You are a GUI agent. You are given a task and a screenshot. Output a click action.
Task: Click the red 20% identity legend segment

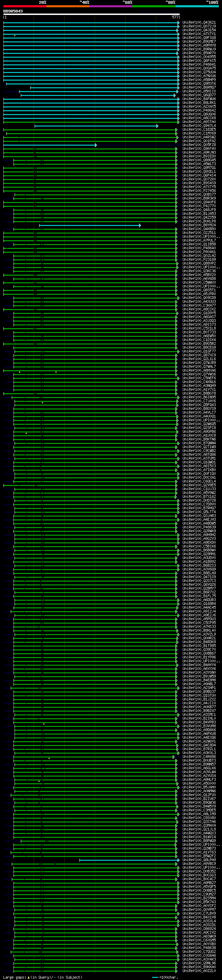click(x=25, y=6)
